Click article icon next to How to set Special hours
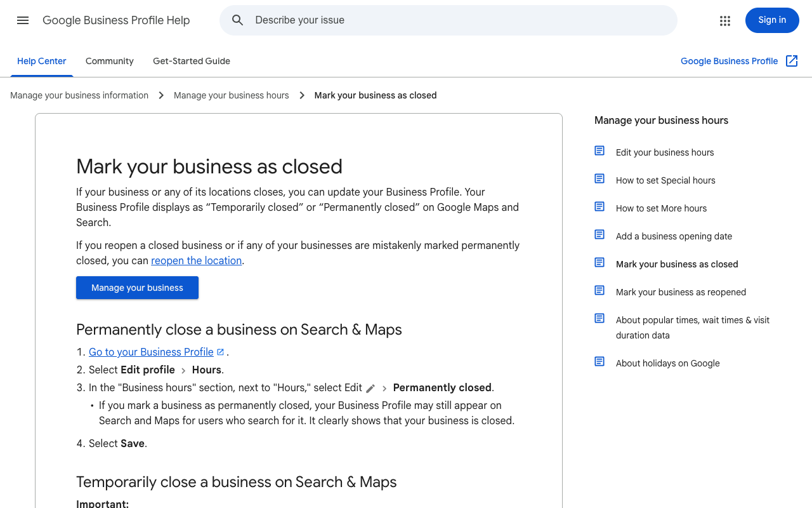Image resolution: width=812 pixels, height=508 pixels. point(599,178)
